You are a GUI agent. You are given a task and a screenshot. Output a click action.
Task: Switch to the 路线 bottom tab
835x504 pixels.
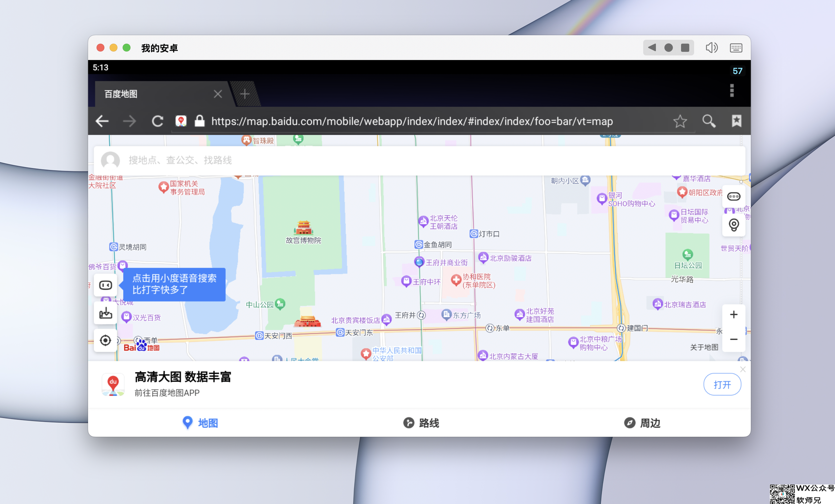point(421,423)
